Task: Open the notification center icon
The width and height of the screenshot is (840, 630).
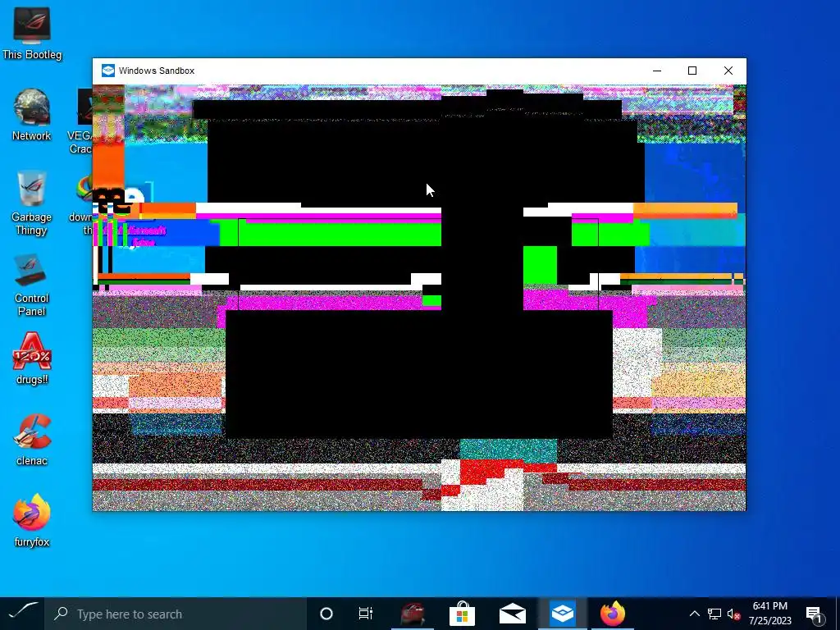Action: point(813,614)
